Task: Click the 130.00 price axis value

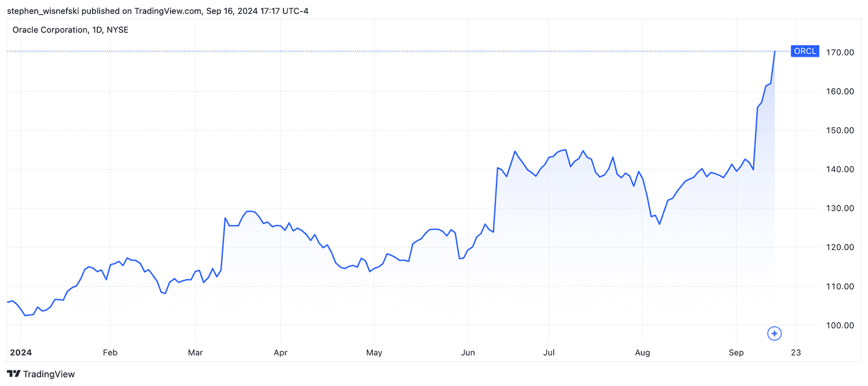Action: pyautogui.click(x=840, y=208)
